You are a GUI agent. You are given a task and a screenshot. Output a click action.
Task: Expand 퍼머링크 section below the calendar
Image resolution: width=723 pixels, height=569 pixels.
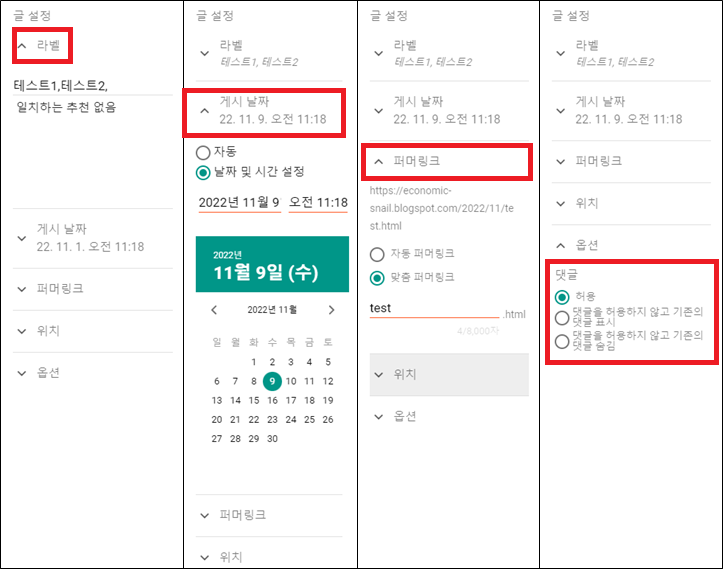click(x=269, y=515)
